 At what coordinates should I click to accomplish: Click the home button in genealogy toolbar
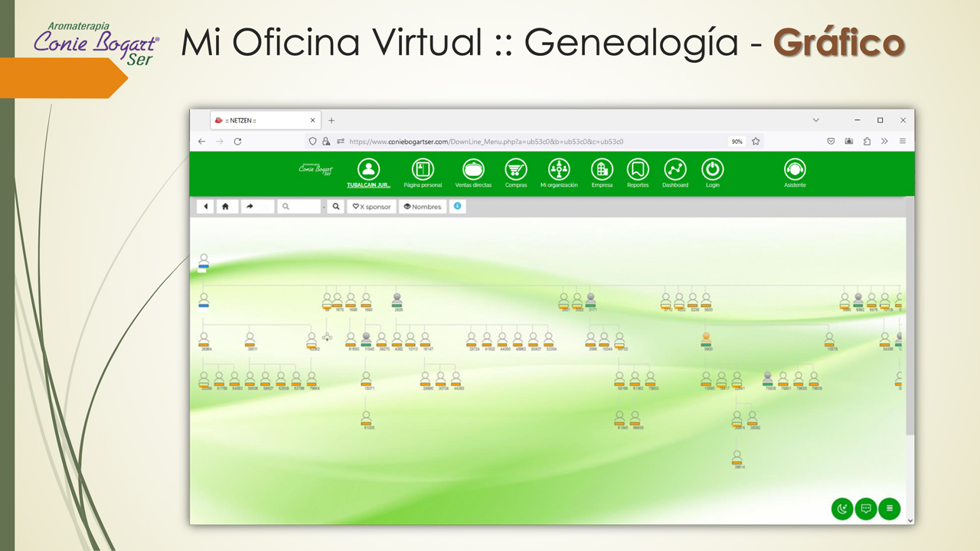pos(227,207)
